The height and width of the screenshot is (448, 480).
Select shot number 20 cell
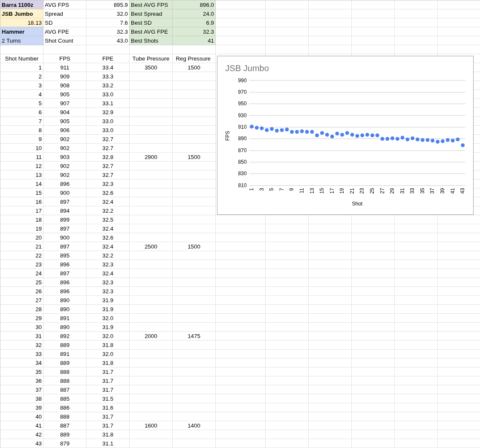pyautogui.click(x=22, y=238)
